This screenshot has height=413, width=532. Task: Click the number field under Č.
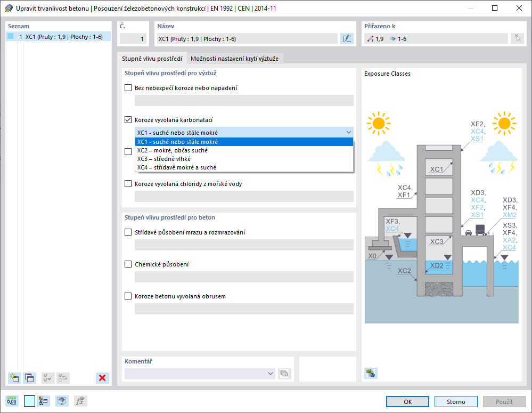(133, 39)
